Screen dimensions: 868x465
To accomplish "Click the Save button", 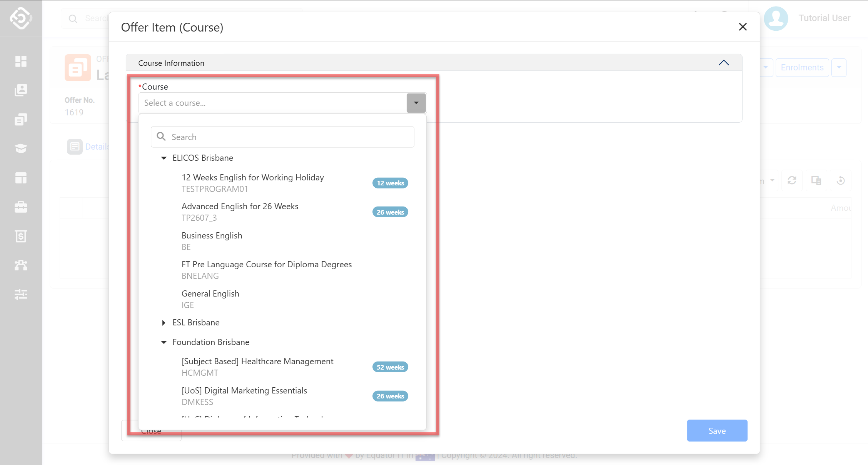I will click(717, 430).
